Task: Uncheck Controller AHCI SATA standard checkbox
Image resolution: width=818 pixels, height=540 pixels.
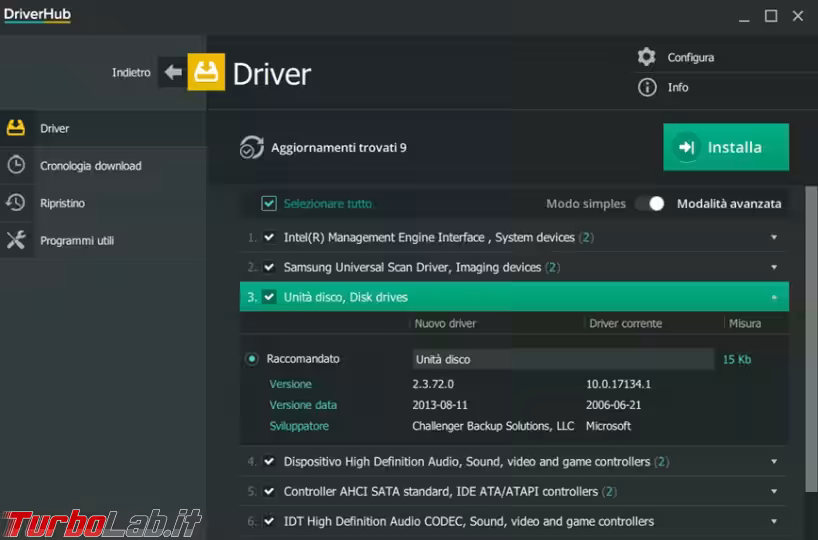Action: (x=269, y=491)
